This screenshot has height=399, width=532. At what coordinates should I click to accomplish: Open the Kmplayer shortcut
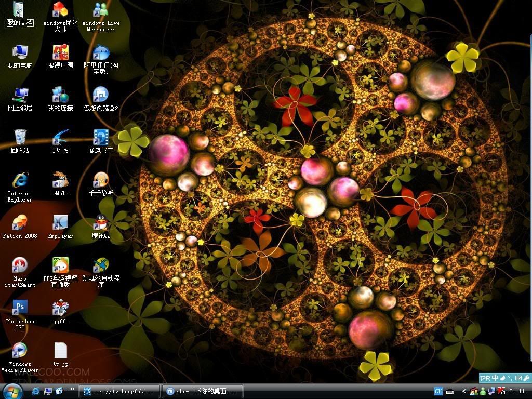(x=60, y=223)
